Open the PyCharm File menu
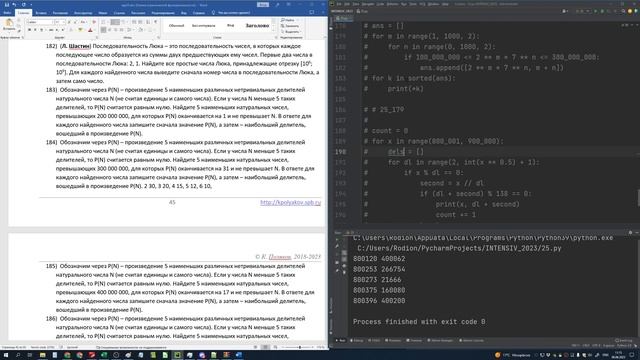The width and height of the screenshot is (640, 360). [339, 4]
